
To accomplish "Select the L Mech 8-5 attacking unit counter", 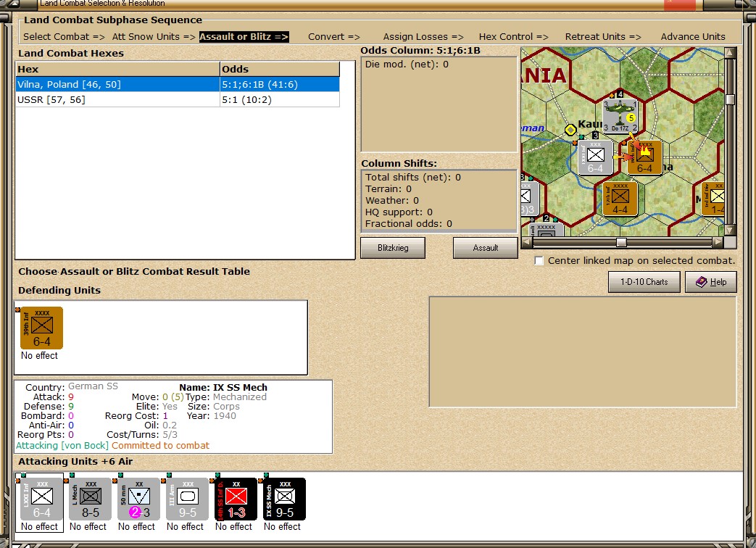I will click(x=90, y=499).
